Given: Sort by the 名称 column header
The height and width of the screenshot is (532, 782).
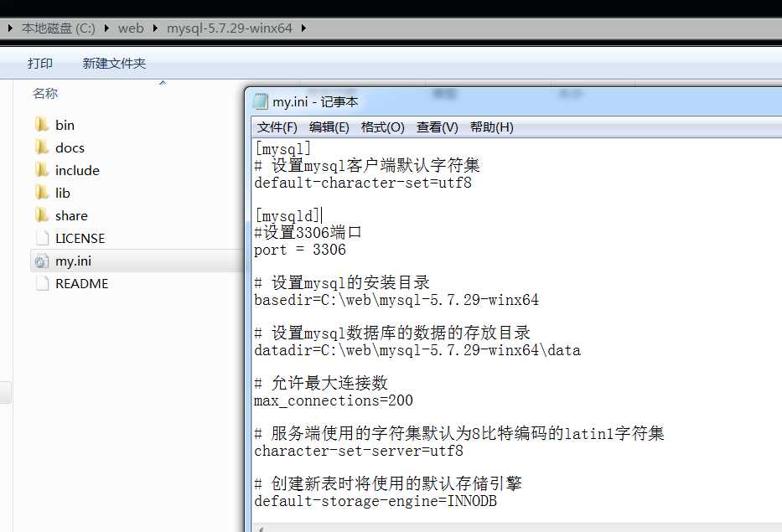Looking at the screenshot, I should [x=45, y=93].
